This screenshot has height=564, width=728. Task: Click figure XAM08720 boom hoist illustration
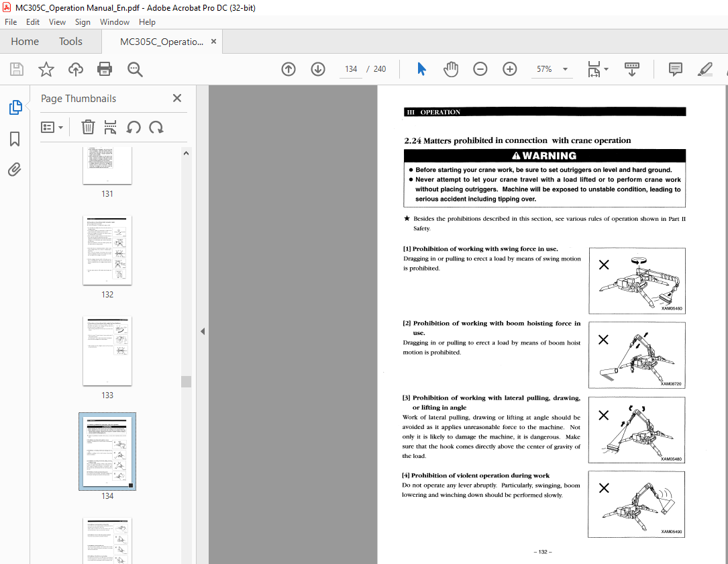(637, 355)
